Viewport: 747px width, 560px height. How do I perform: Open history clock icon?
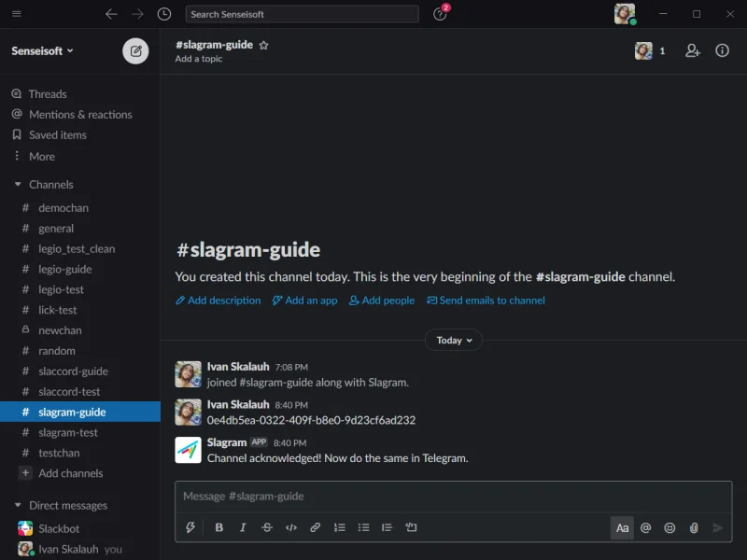(x=164, y=14)
